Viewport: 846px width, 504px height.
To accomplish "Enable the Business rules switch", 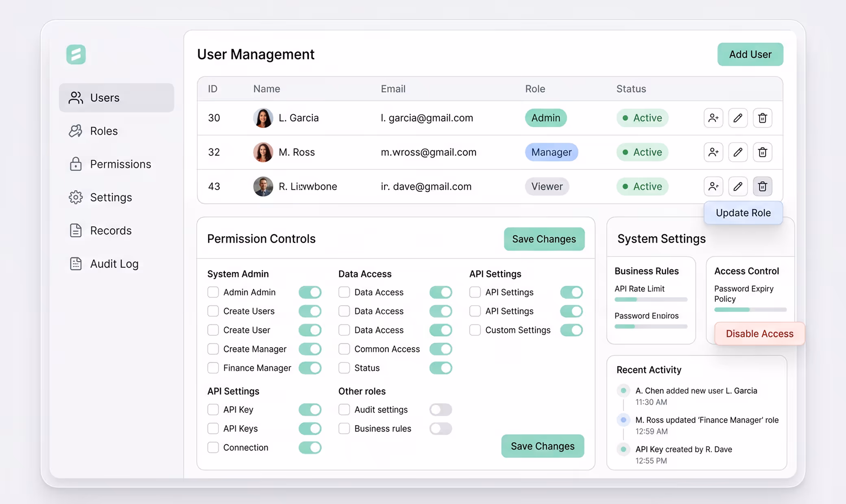I will (441, 428).
